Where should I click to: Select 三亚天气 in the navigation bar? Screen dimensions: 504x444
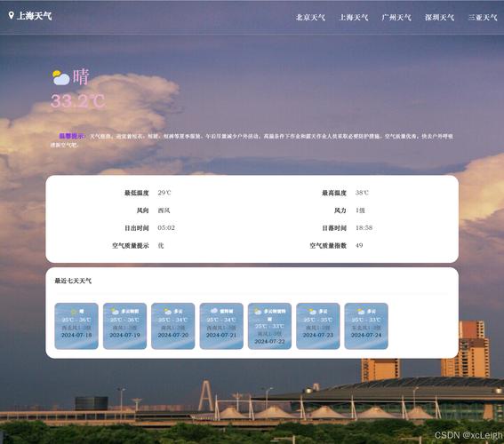483,18
